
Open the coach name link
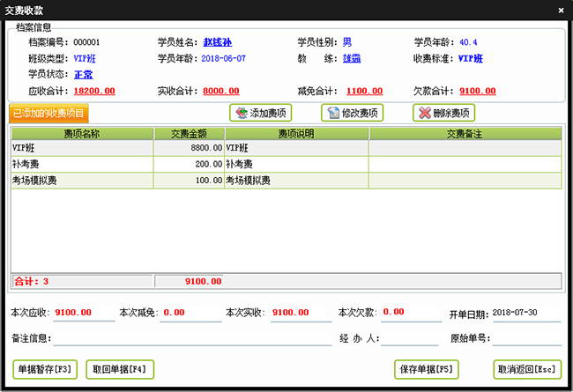pos(351,58)
